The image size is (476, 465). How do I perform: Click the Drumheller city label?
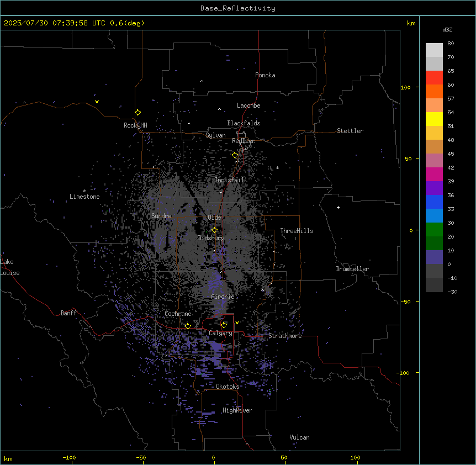point(352,269)
